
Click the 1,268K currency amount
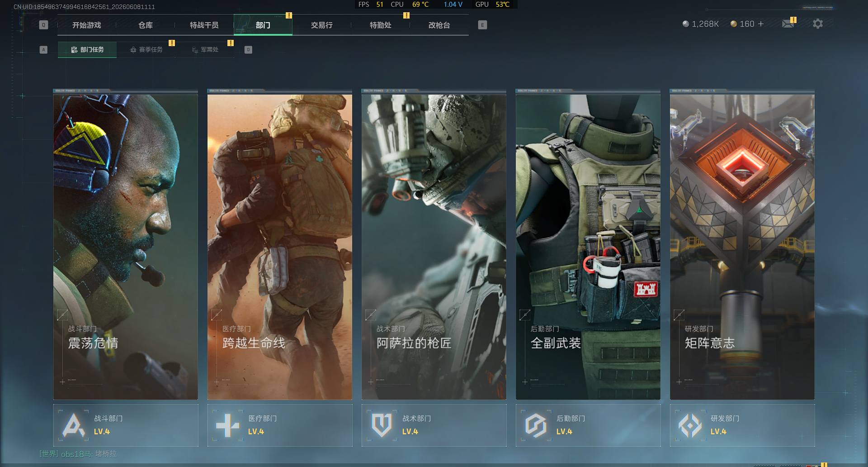click(705, 24)
